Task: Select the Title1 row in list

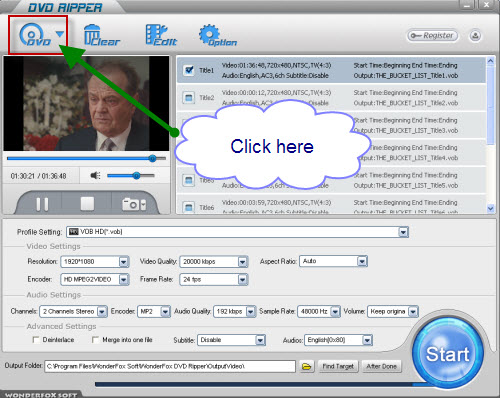Action: 331,70
